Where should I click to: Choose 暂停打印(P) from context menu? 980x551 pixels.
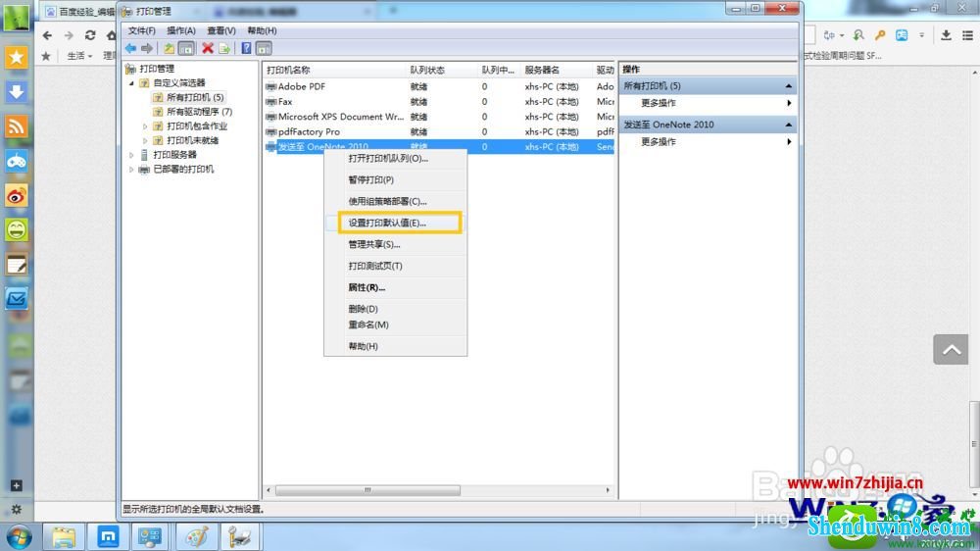(x=395, y=180)
